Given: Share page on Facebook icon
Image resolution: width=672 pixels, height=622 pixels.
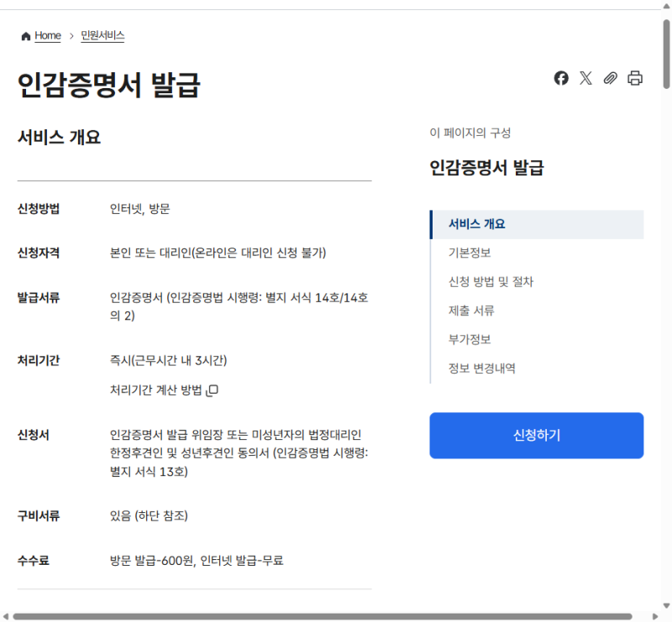Looking at the screenshot, I should point(561,78).
